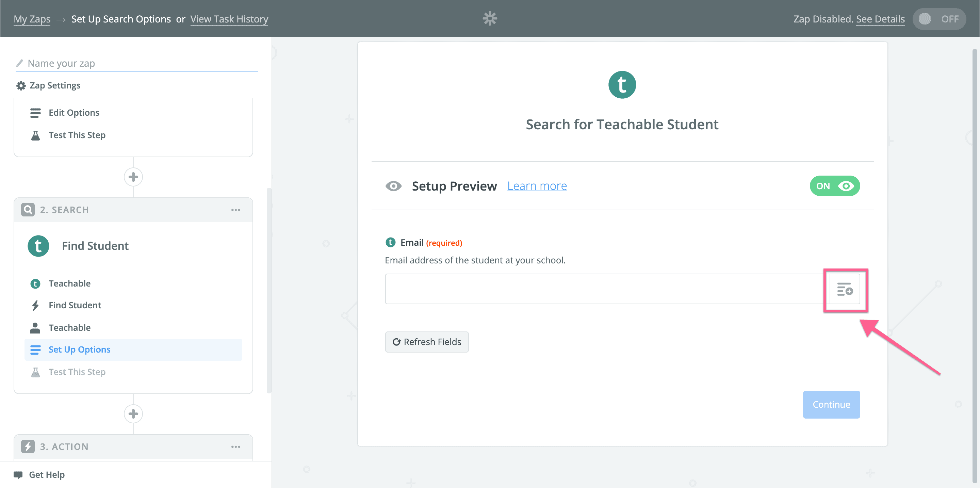Click the eye icon beside Setup Preview heading
Viewport: 980px width, 488px height.
[393, 186]
